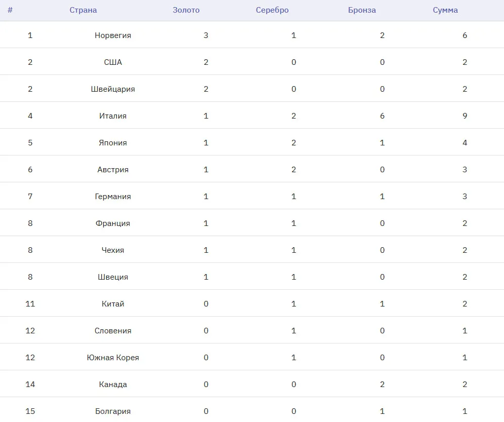This screenshot has width=504, height=422.
Task: Sort table by Сумма header
Action: [x=445, y=10]
